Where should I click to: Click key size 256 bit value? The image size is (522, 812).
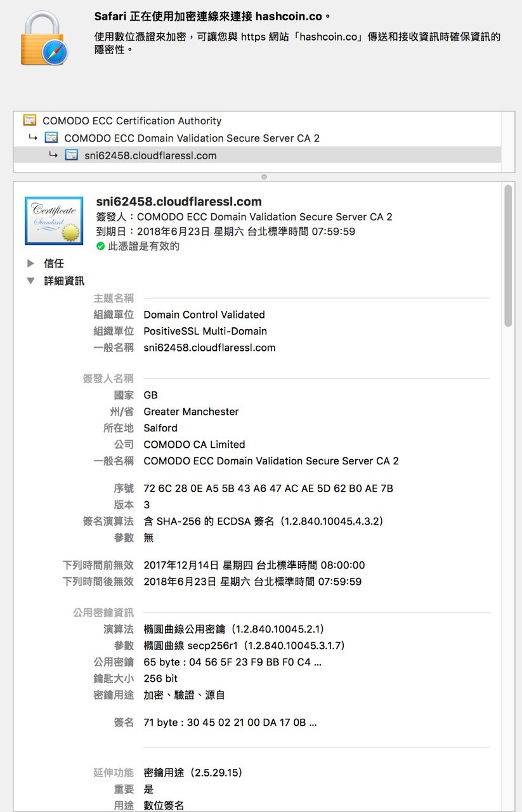point(161,679)
